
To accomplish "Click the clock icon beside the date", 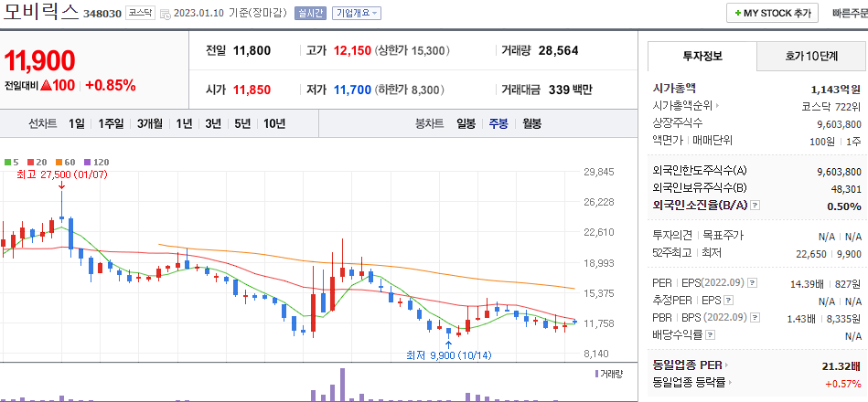I will coord(165,15).
